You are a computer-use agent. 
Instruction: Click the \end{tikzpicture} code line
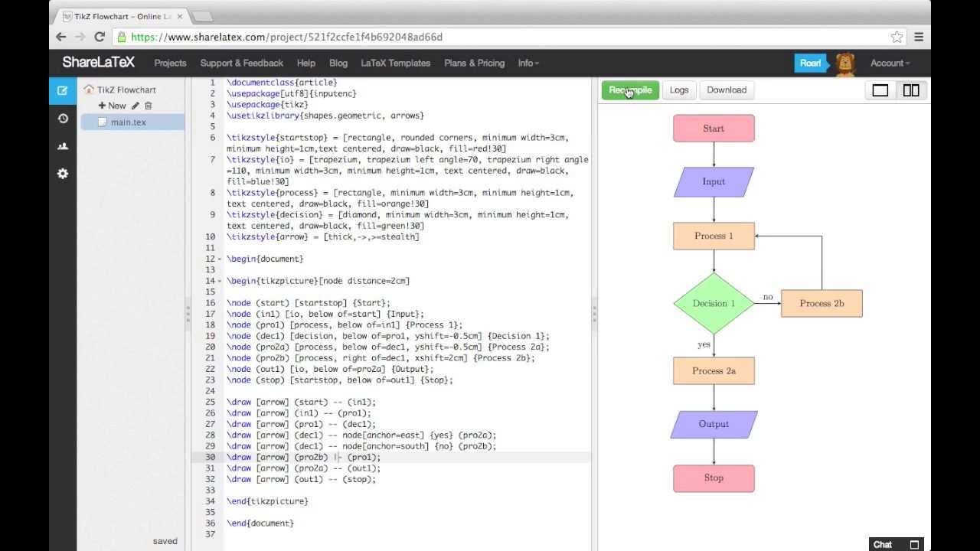point(267,501)
